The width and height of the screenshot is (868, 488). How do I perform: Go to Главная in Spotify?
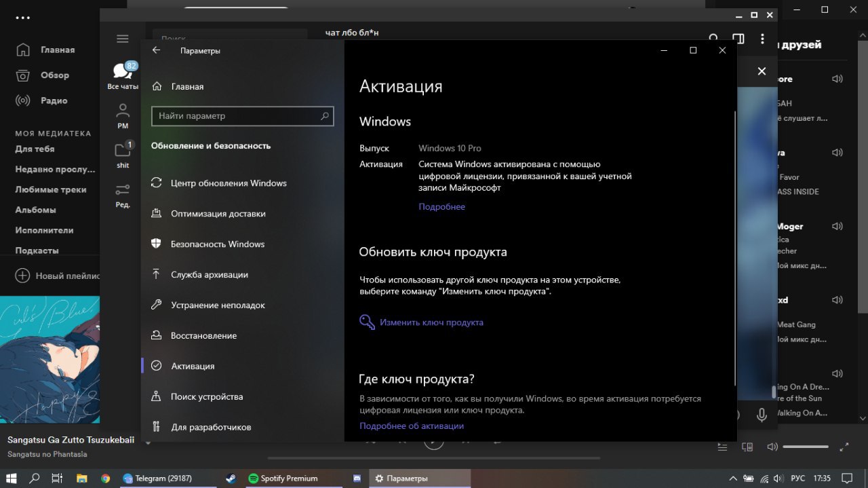point(45,50)
